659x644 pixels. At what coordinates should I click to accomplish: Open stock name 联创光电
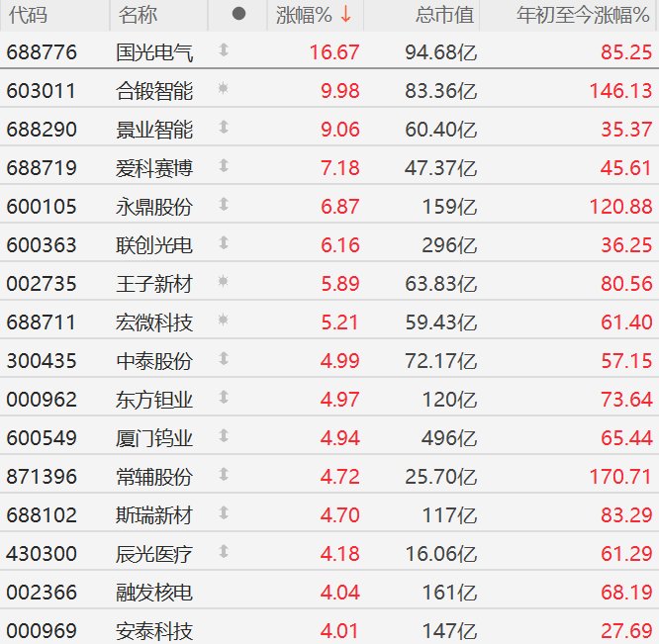click(154, 245)
